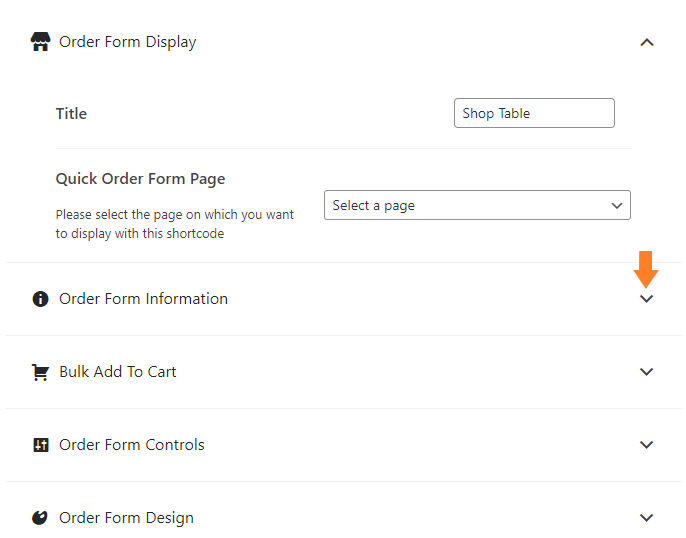
Task: Click the shopping cart icon
Action: click(40, 372)
